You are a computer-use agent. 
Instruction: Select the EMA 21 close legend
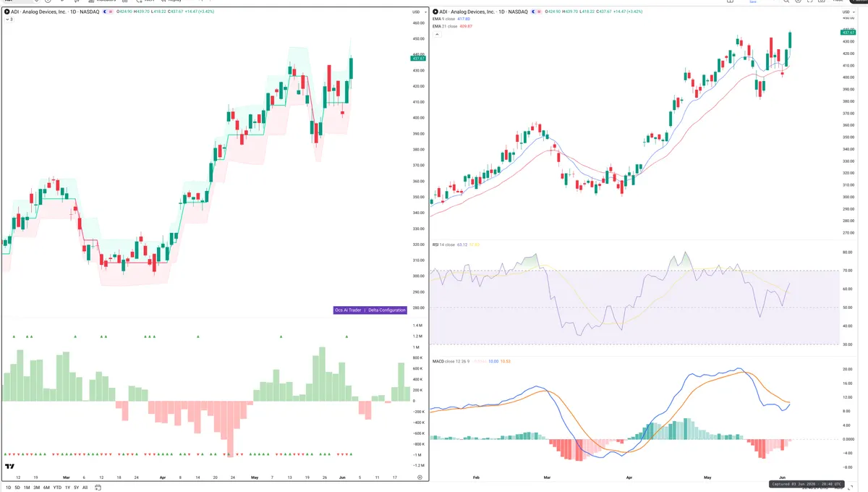click(446, 26)
